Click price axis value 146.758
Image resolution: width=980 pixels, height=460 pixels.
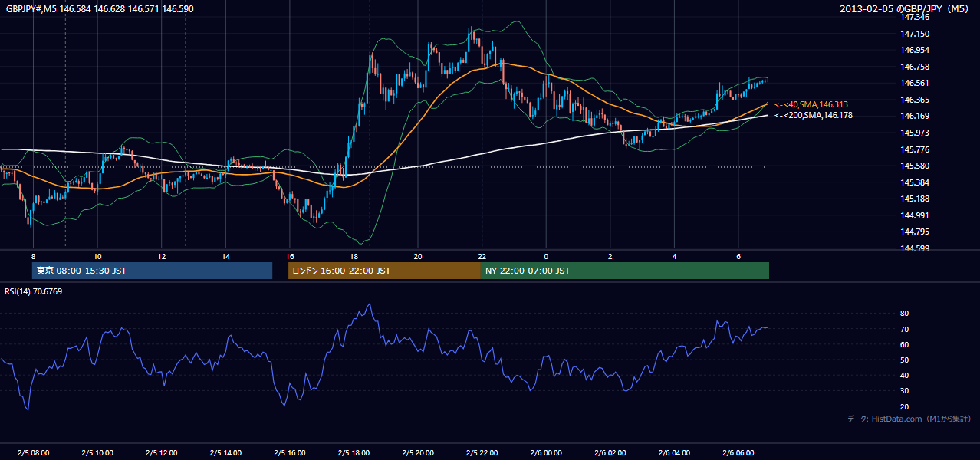point(916,67)
